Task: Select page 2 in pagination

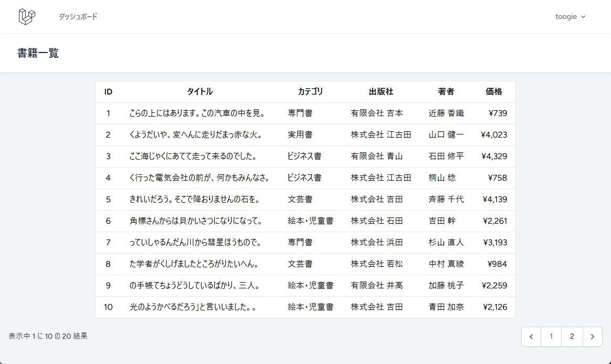Action: click(x=572, y=337)
